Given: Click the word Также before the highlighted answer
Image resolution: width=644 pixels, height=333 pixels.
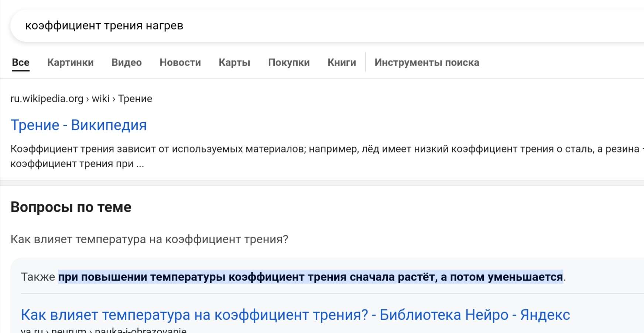Looking at the screenshot, I should 38,277.
